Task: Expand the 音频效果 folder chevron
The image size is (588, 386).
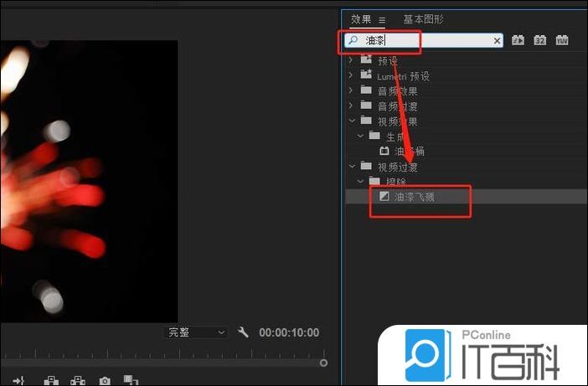Action: coord(351,90)
